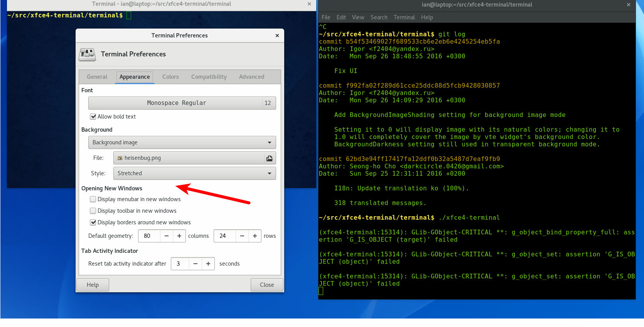Increase default geometry rows with plus

(255, 236)
